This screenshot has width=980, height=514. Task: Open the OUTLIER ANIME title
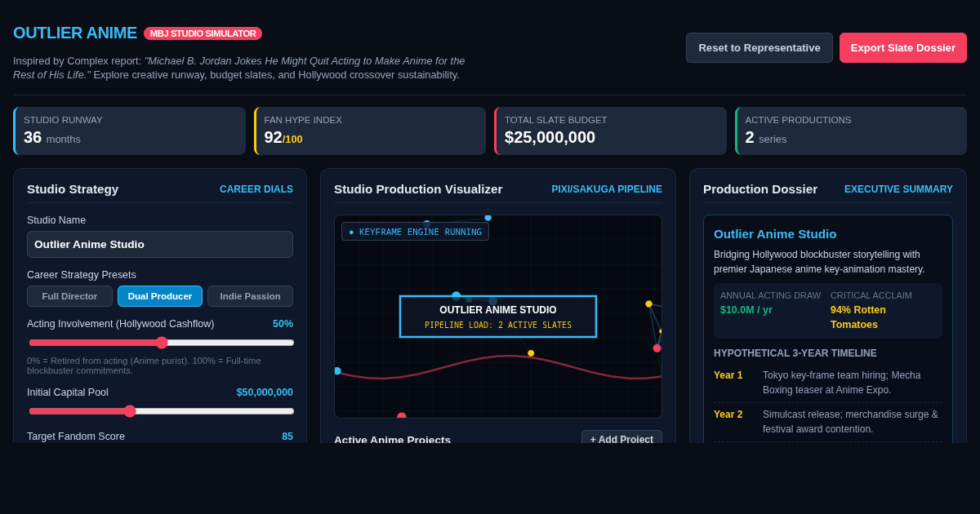pos(75,33)
